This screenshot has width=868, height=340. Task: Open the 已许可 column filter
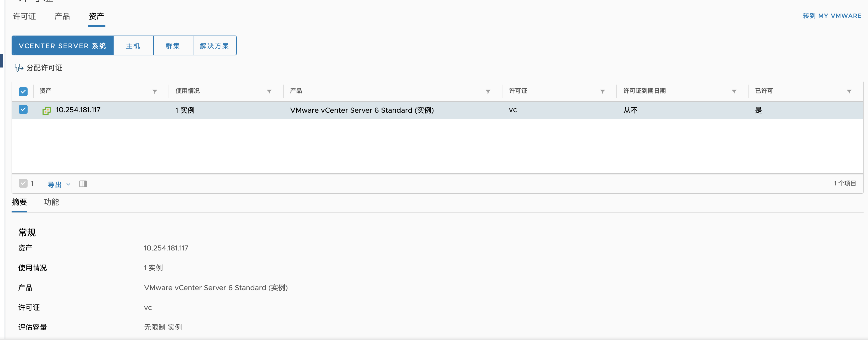pos(849,91)
